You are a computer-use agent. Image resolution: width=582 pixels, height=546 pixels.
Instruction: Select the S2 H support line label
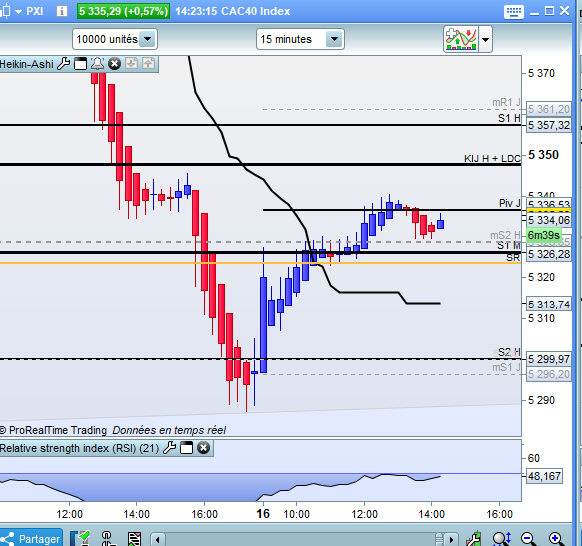click(509, 352)
